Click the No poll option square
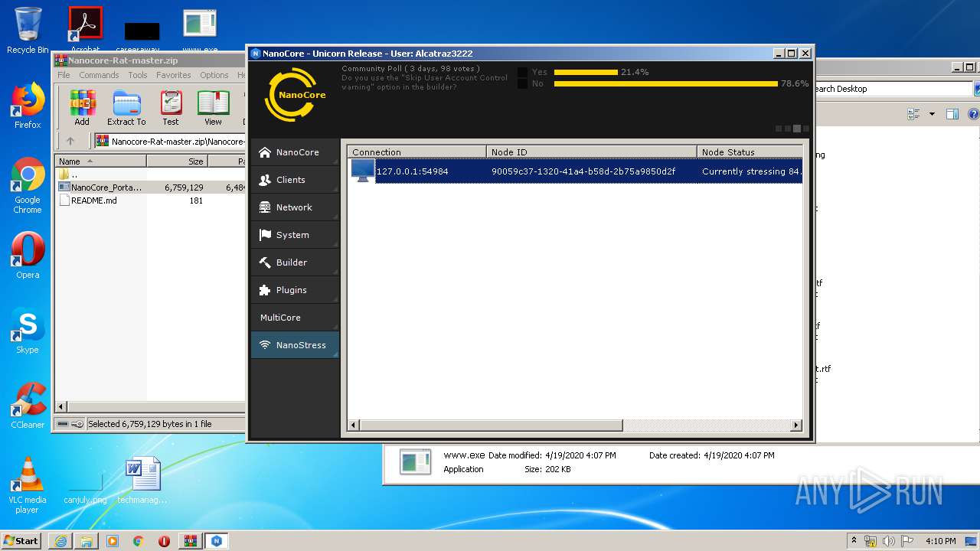 522,83
